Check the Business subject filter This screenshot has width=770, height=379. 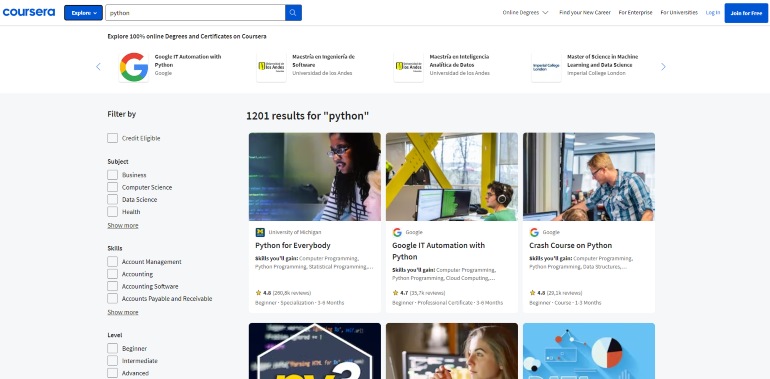coord(112,175)
